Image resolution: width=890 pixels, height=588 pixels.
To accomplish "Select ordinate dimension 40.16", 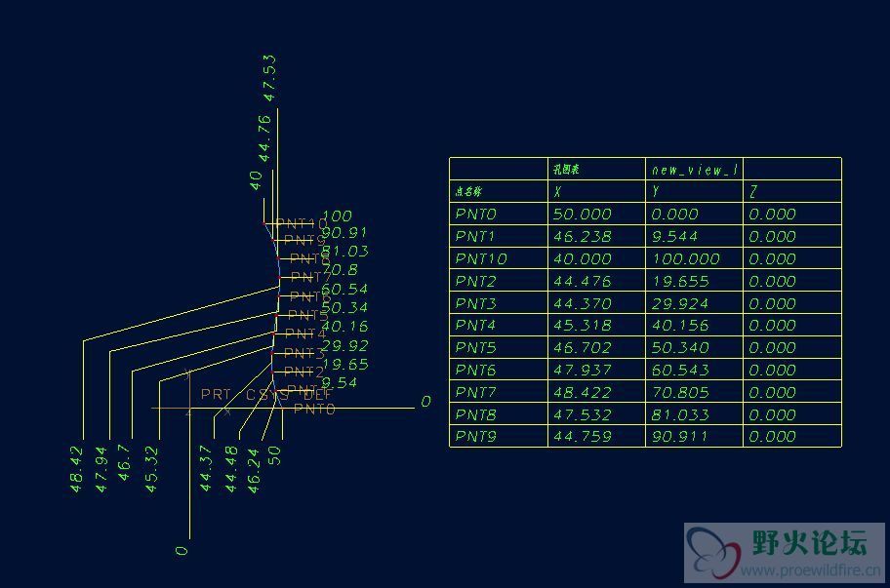I will [x=345, y=327].
